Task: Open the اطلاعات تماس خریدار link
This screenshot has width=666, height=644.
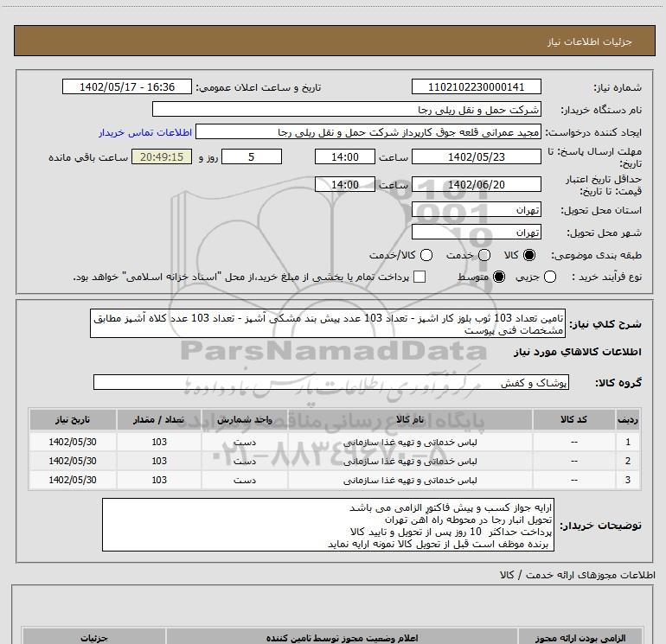Action: click(x=145, y=132)
